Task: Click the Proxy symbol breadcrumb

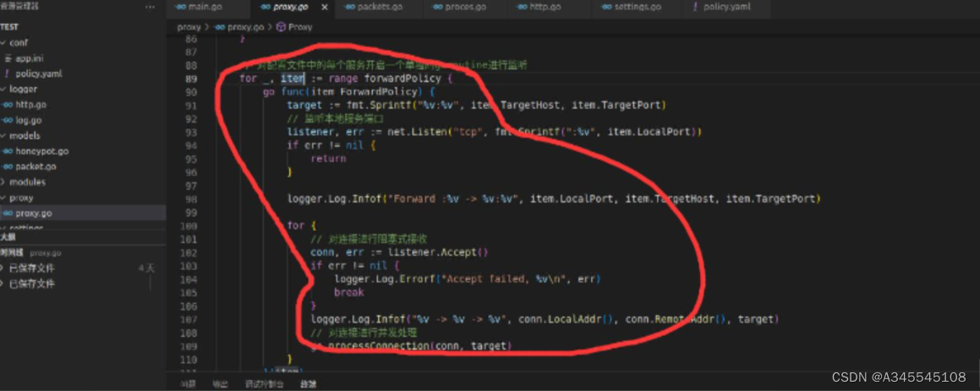Action: (x=300, y=27)
